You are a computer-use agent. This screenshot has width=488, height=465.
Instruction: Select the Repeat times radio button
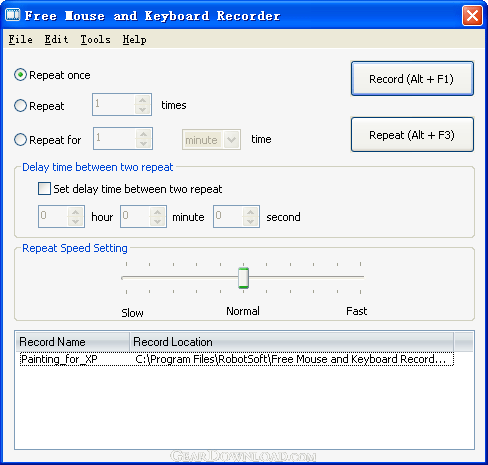point(20,106)
